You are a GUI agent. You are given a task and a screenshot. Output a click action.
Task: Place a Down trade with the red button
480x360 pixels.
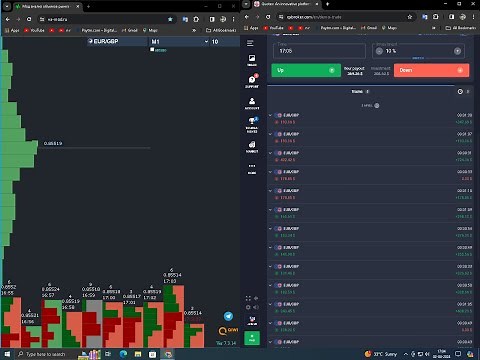(x=431, y=70)
